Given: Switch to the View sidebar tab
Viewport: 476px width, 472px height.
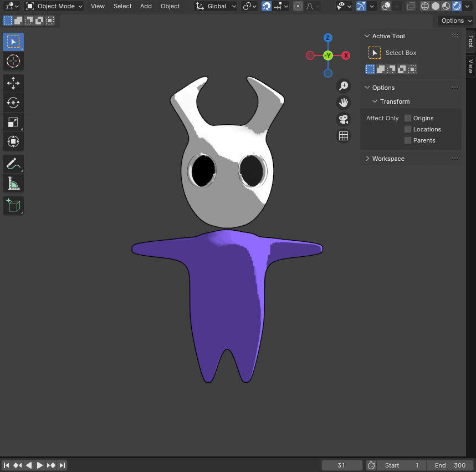Looking at the screenshot, I should pyautogui.click(x=470, y=66).
